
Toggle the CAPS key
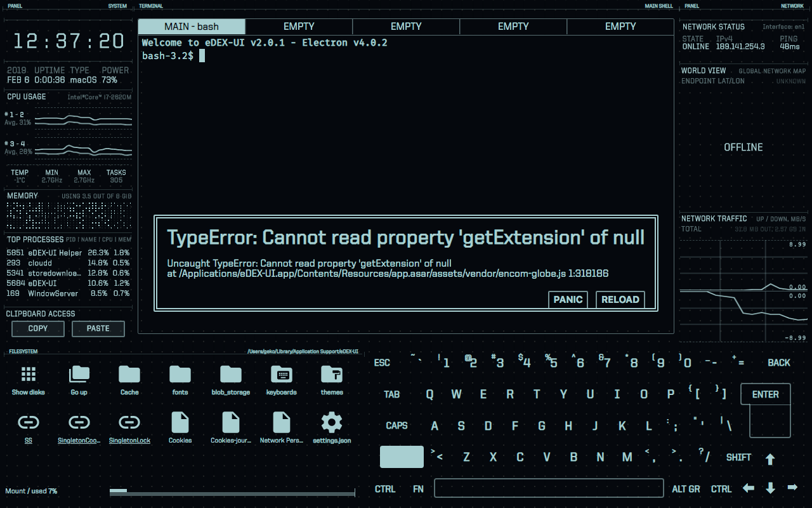(x=396, y=425)
